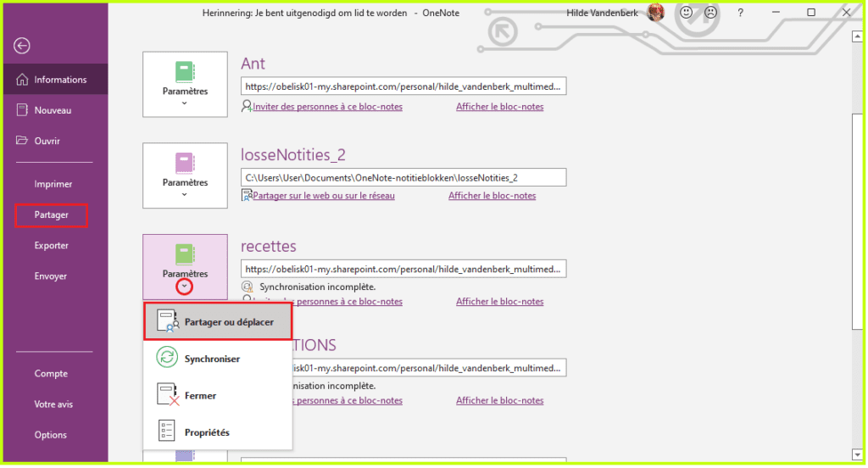Open the Informations tab
The width and height of the screenshot is (868, 468).
point(55,79)
